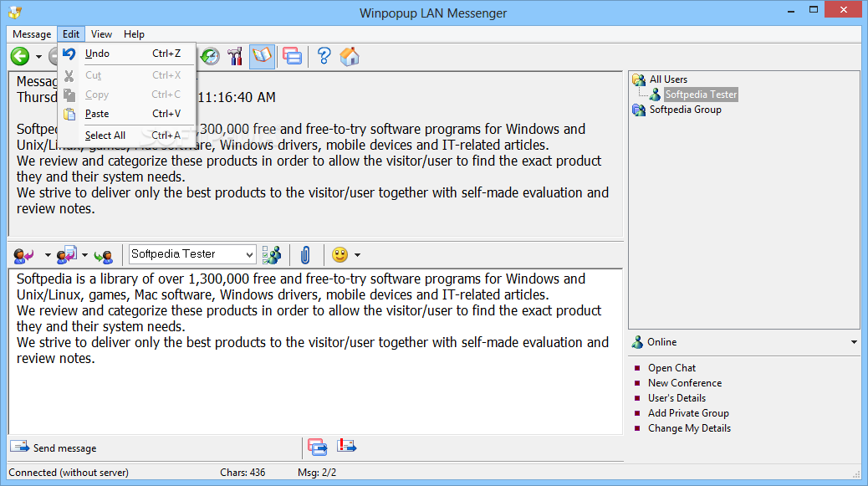Click the All Users group icon
Image resolution: width=868 pixels, height=486 pixels.
click(x=639, y=79)
